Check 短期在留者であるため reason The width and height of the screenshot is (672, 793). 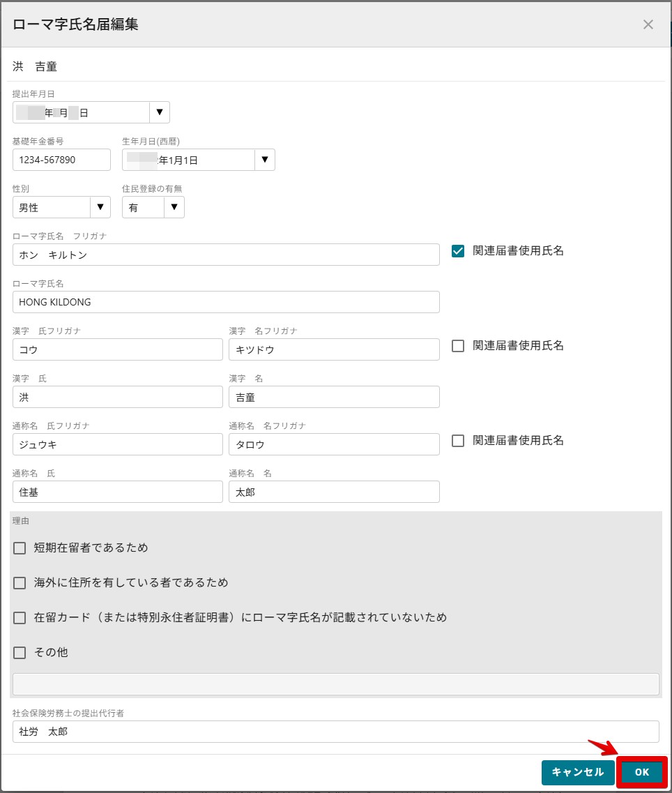coord(20,548)
